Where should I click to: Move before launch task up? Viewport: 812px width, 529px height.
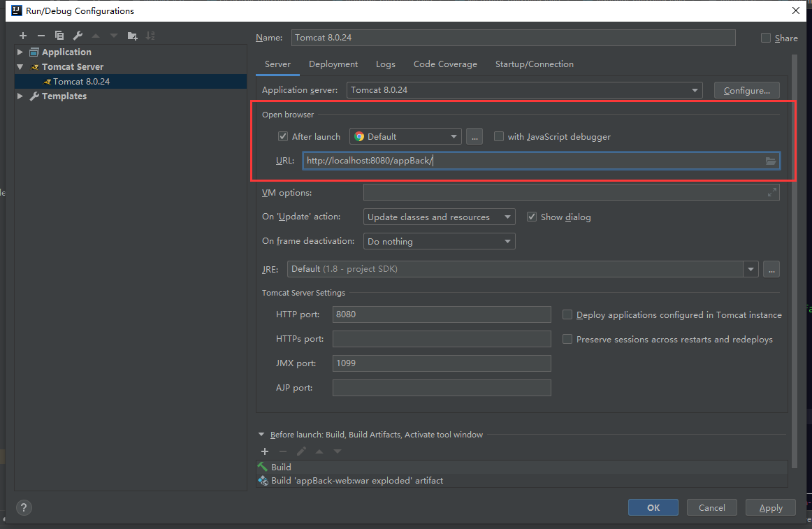coord(319,451)
